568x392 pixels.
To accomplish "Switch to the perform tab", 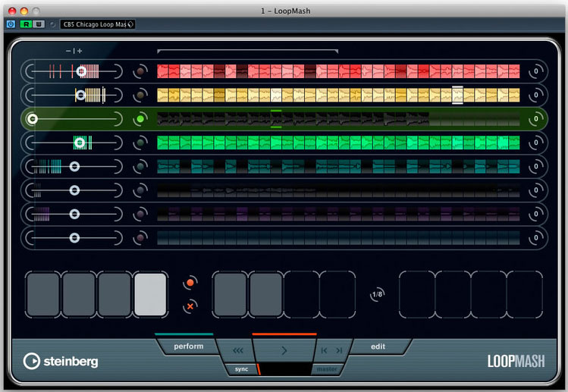I will tap(188, 347).
